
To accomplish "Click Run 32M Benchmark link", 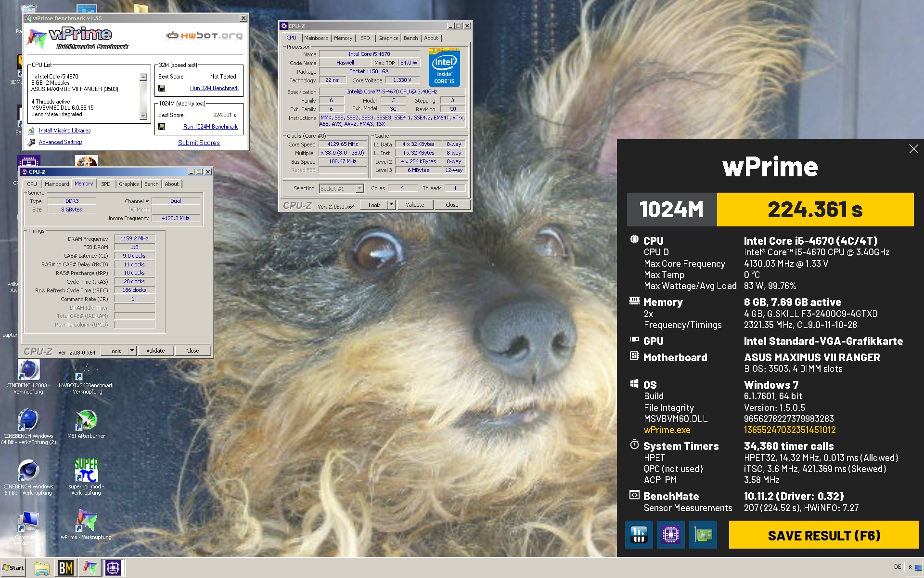I will [214, 88].
